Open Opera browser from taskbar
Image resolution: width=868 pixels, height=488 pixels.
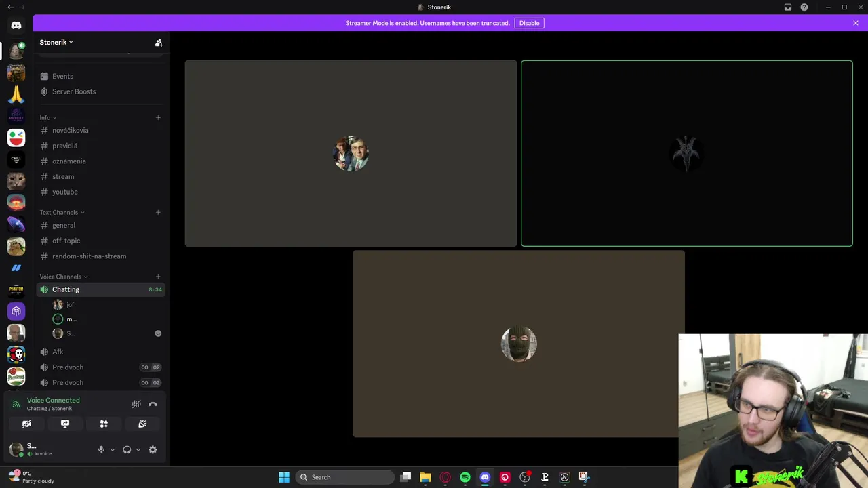tap(446, 477)
